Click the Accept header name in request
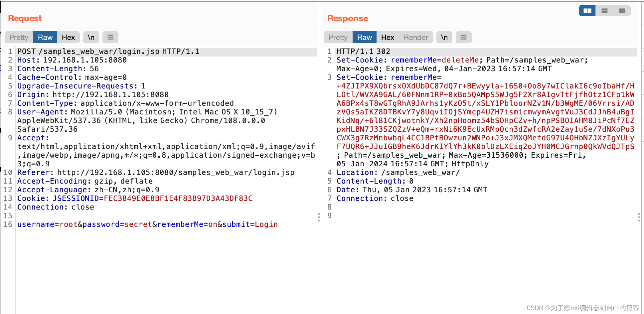The width and height of the screenshot is (644, 314). (x=33, y=138)
